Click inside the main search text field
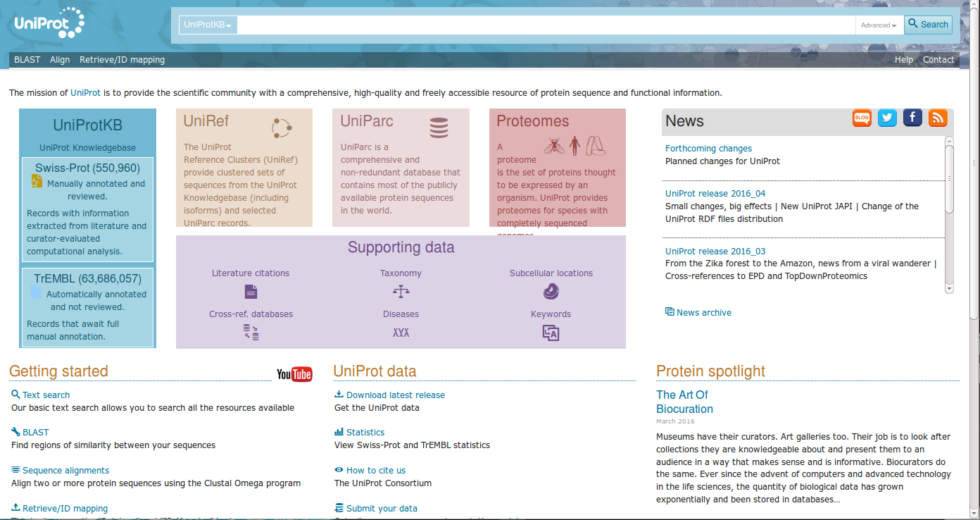 [x=546, y=25]
